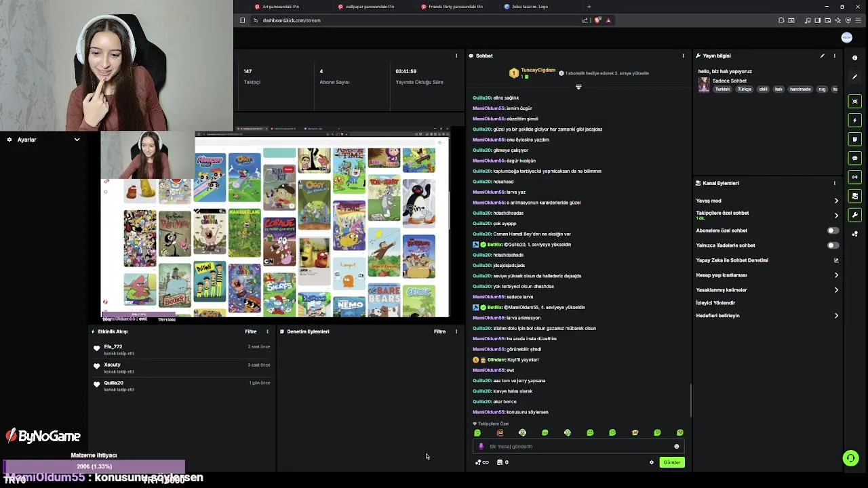The height and width of the screenshot is (488, 868).
Task: Click the handmade stream tag
Action: [800, 89]
